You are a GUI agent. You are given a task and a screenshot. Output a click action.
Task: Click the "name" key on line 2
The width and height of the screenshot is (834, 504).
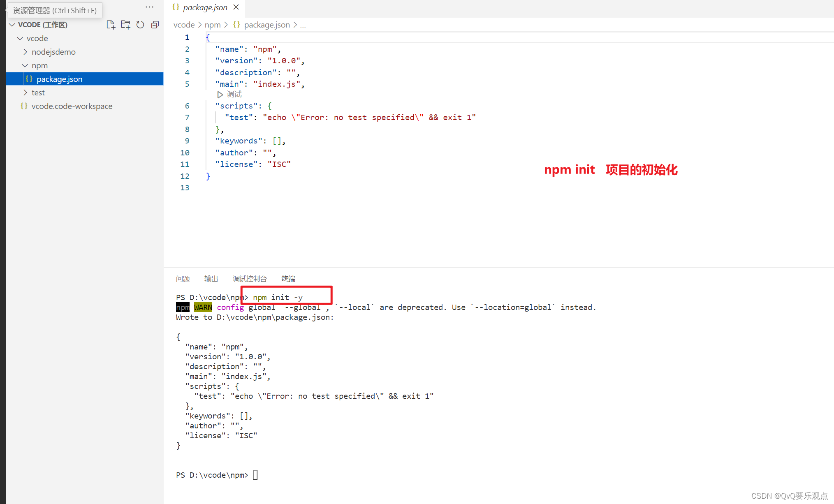tap(229, 49)
